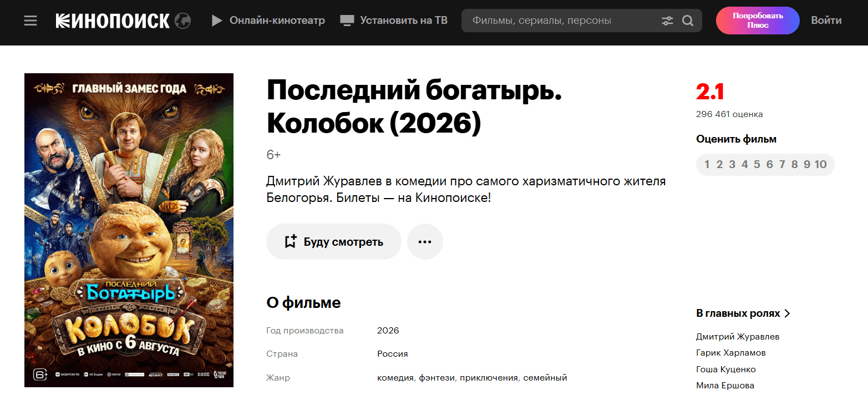Image resolution: width=868 pixels, height=395 pixels.
Task: Click genre комедия
Action: (395, 378)
